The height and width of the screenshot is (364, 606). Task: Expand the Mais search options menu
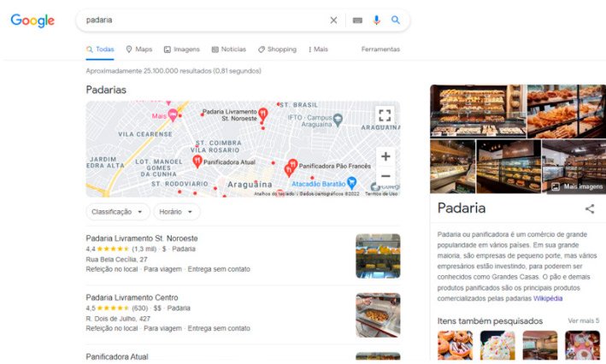(x=318, y=49)
